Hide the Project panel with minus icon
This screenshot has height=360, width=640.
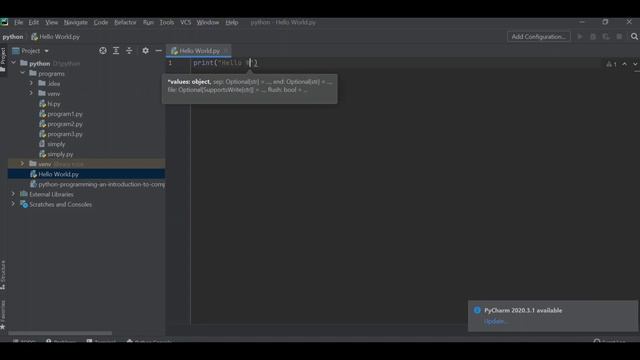tap(158, 51)
